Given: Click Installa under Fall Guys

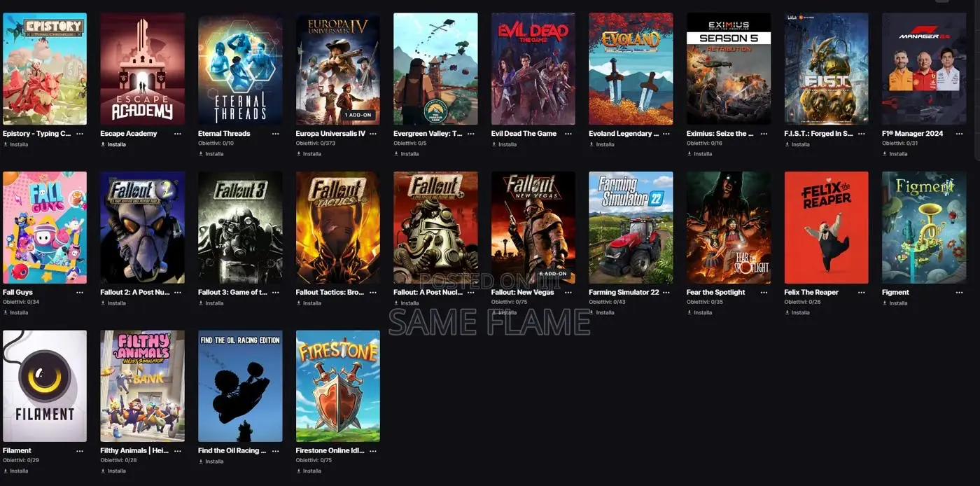Looking at the screenshot, I should [16, 313].
